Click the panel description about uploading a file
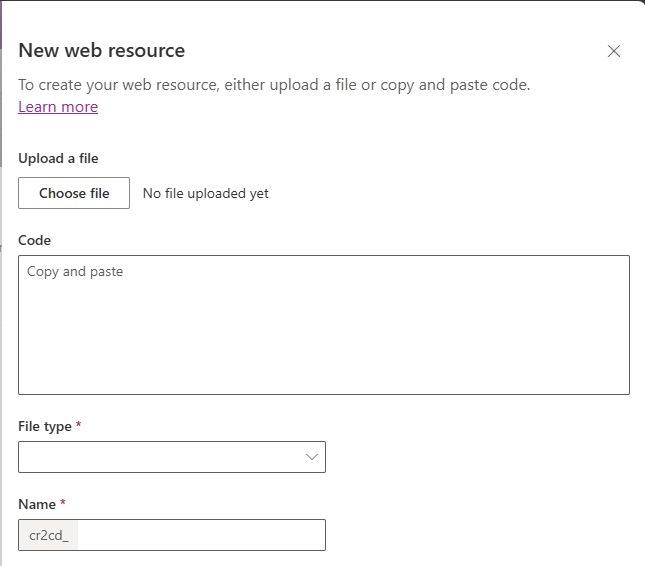 click(x=274, y=85)
